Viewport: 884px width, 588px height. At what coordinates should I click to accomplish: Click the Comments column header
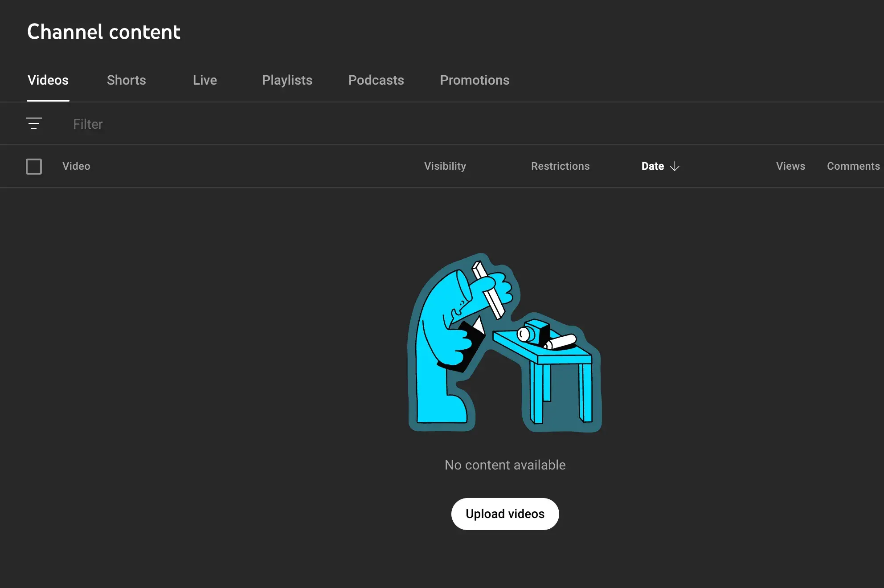pos(853,166)
